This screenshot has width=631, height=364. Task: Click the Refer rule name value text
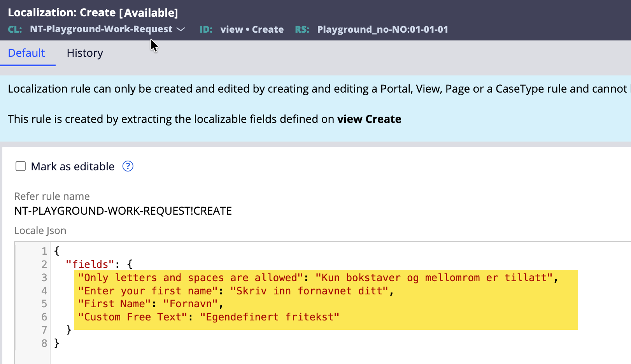(x=123, y=211)
